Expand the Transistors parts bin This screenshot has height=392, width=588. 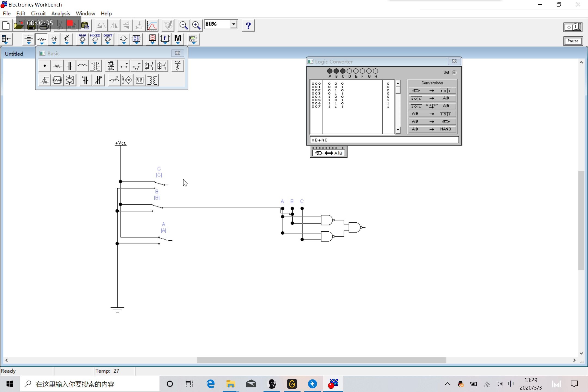[67, 39]
